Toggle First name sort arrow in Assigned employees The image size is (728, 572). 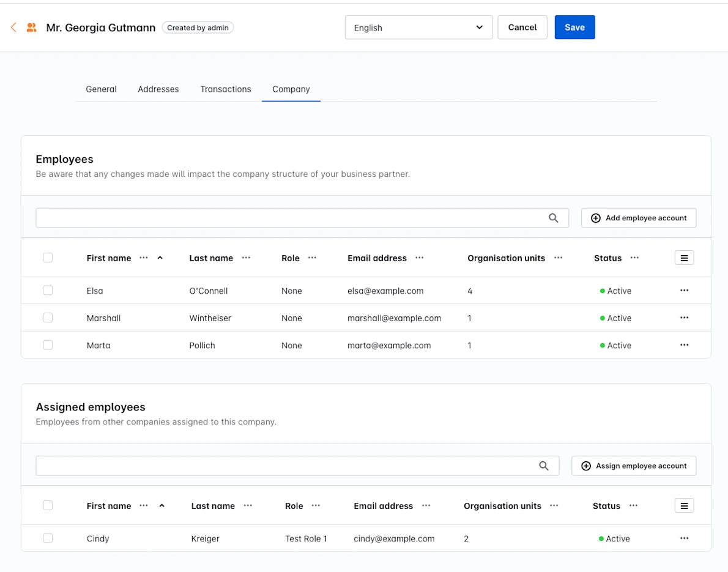click(162, 505)
